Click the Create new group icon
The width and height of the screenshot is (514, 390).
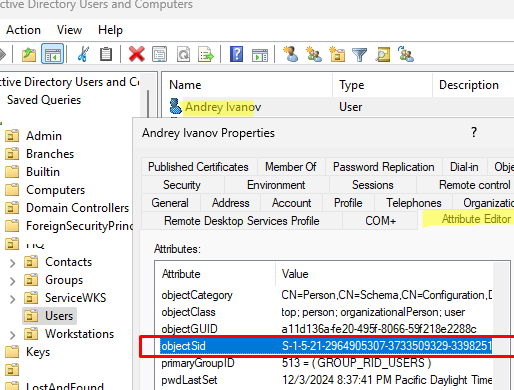[x=314, y=54]
